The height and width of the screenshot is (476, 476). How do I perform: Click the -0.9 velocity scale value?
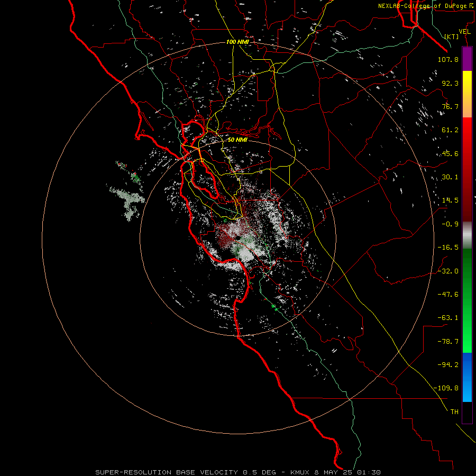pyautogui.click(x=450, y=224)
